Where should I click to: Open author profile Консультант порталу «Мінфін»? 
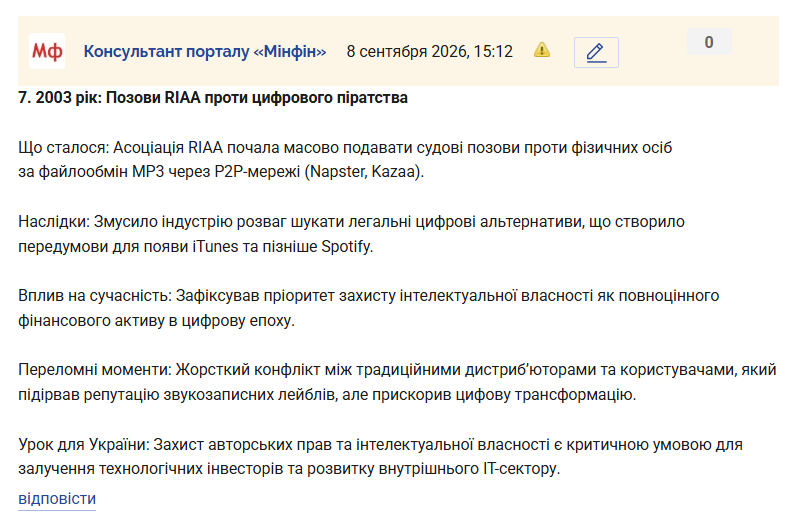click(x=205, y=51)
